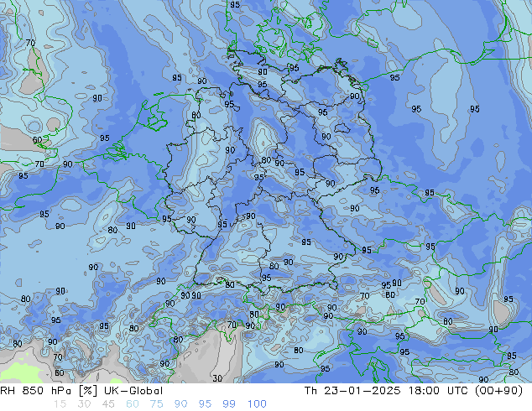The width and height of the screenshot is (532, 411).
Task: Click the date text 'Th 23-01-2025'
Action: click(x=352, y=391)
